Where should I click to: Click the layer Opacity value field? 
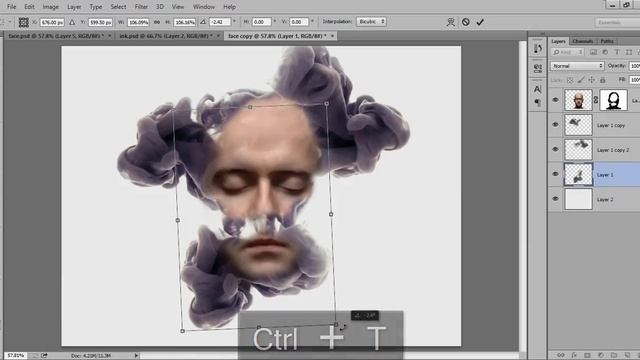pos(634,66)
